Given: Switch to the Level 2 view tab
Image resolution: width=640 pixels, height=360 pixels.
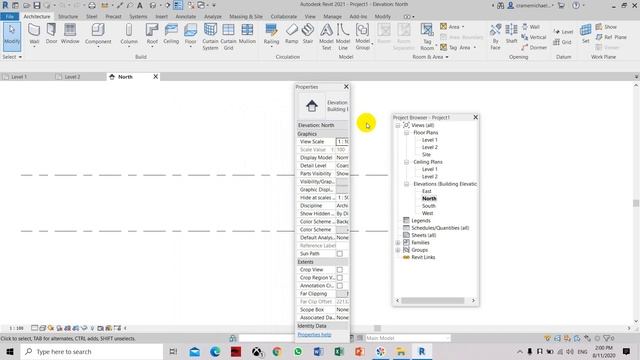Looking at the screenshot, I should click(x=72, y=77).
